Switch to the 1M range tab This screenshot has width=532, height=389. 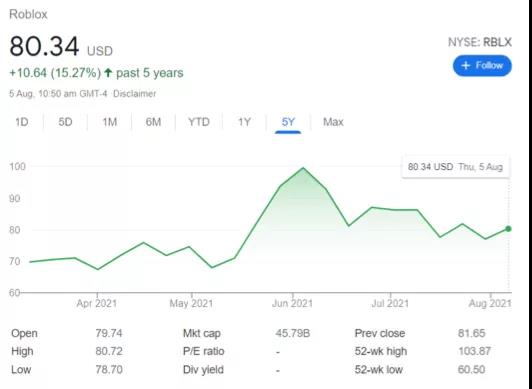(x=110, y=122)
